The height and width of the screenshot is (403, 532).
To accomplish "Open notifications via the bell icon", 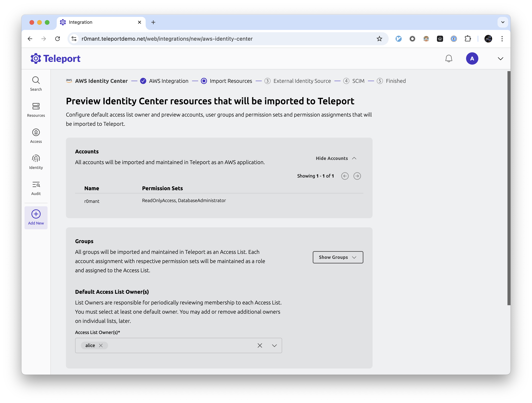I will click(x=449, y=58).
